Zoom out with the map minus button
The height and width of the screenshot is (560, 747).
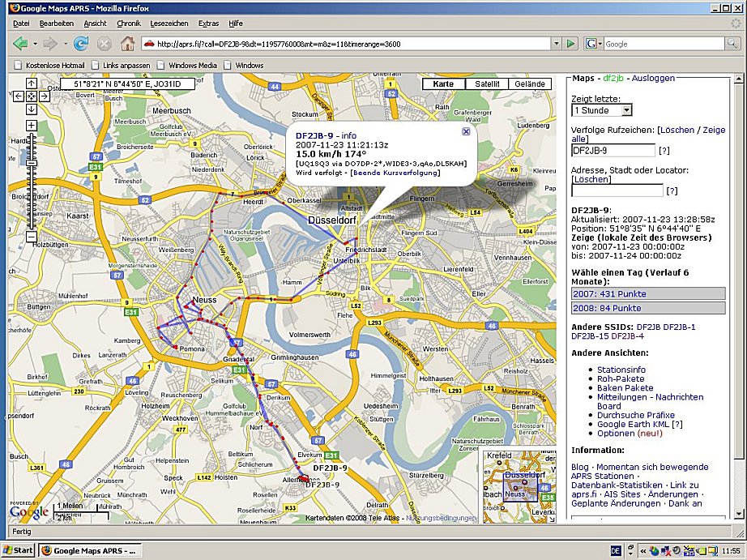click(x=32, y=237)
